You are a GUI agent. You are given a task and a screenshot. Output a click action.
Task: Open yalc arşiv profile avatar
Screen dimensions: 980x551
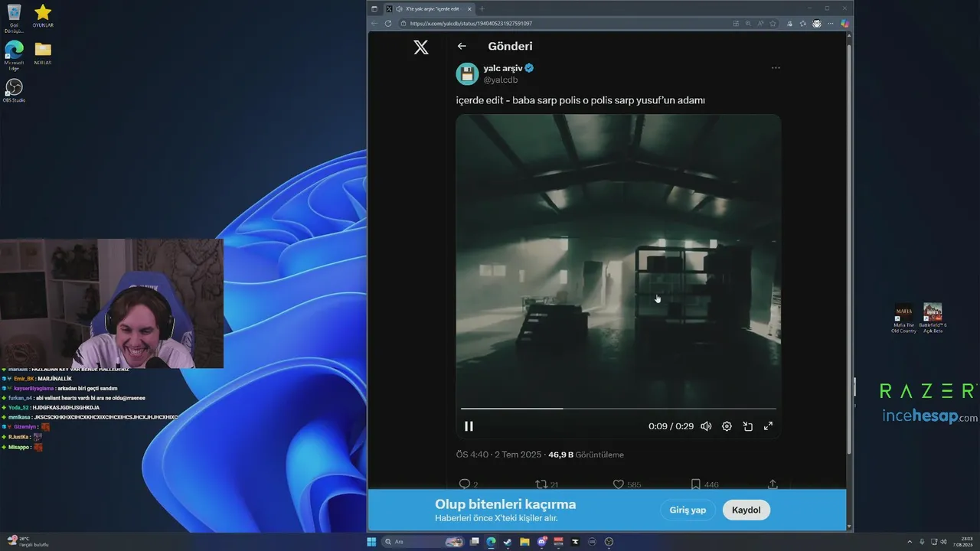[x=467, y=73]
